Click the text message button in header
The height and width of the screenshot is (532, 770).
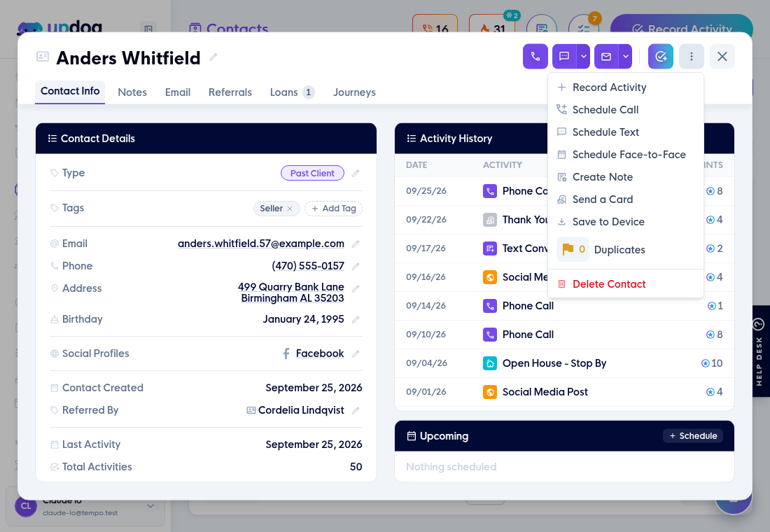point(564,57)
